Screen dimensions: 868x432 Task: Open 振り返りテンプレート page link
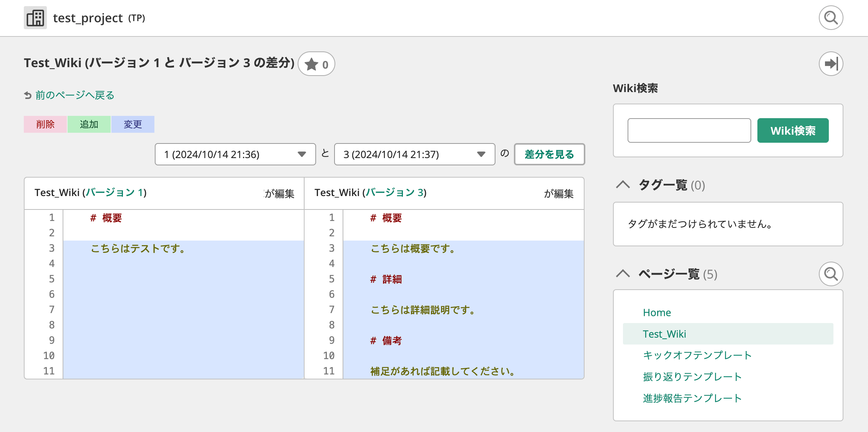692,377
